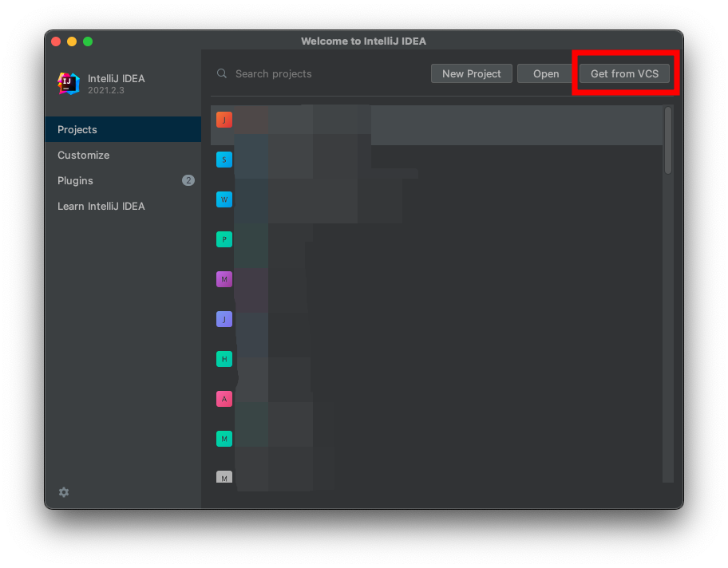
Task: Click the 2021.2.3 version text
Action: tap(106, 90)
